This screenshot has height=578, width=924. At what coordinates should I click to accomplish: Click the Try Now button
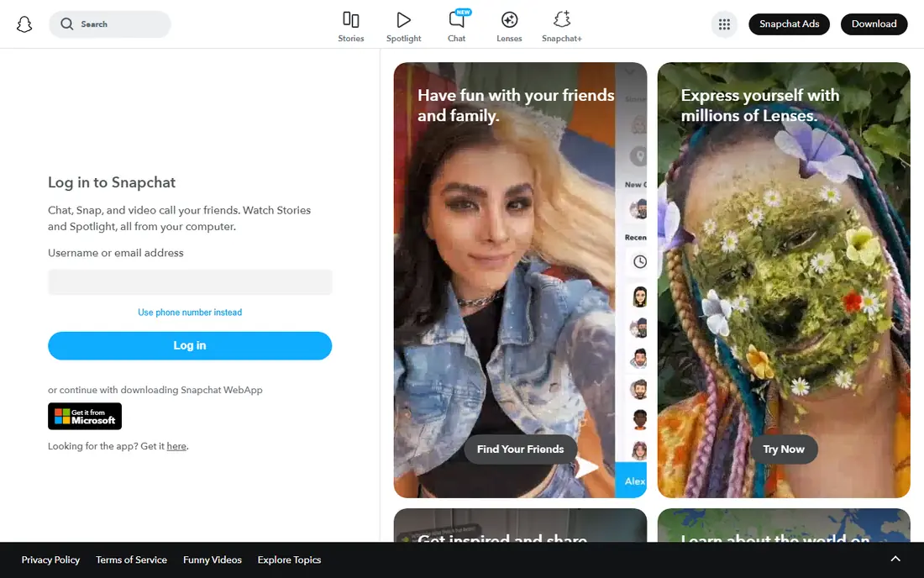click(x=783, y=449)
